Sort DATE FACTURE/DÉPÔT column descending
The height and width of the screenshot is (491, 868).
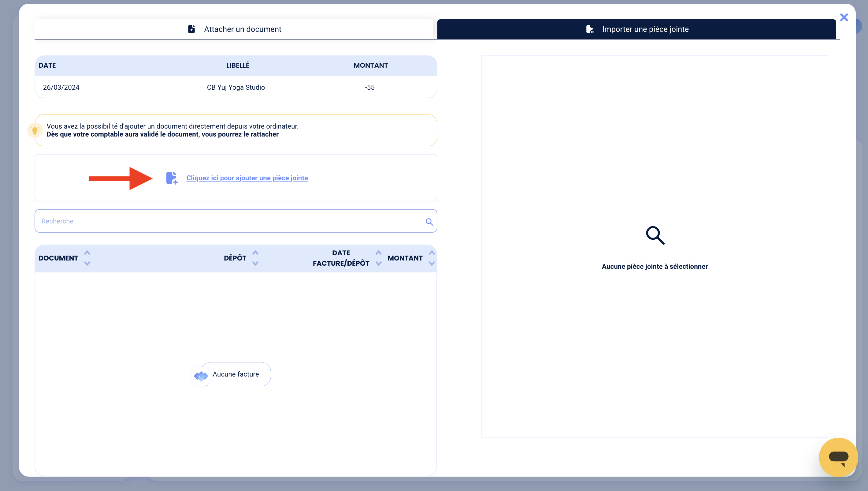[378, 263]
